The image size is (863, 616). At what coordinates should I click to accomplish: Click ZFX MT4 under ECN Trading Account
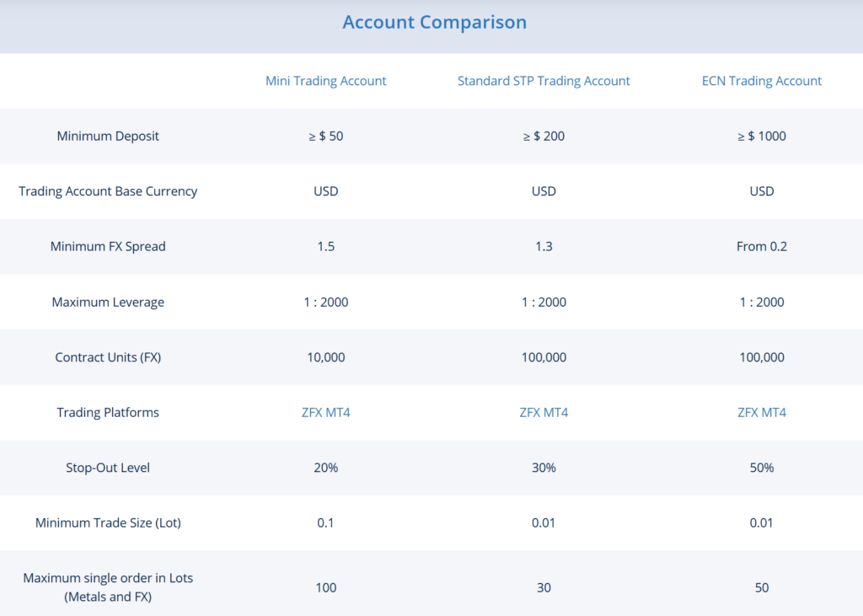pos(761,412)
